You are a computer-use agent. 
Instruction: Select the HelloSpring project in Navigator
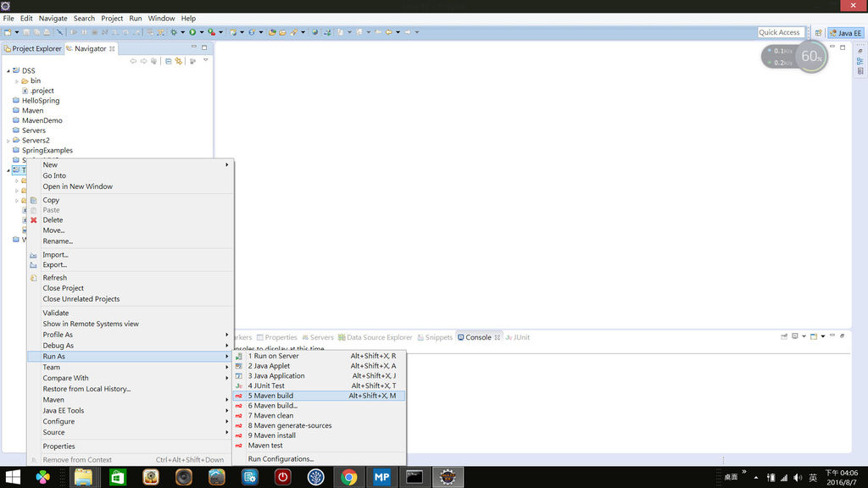tap(41, 101)
